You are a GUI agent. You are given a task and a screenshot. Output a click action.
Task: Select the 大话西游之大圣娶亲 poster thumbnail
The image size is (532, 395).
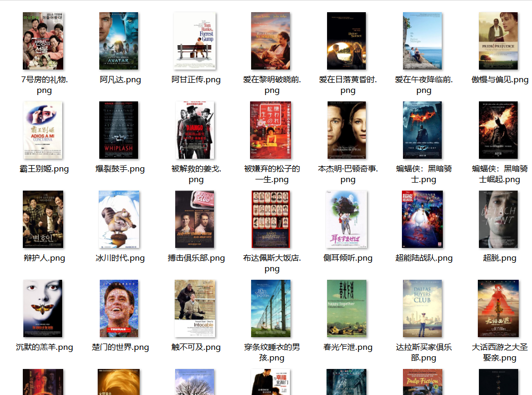point(499,308)
